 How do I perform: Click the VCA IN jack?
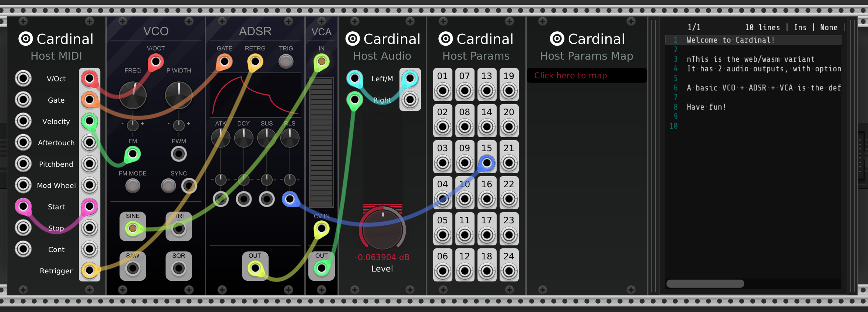point(322,61)
